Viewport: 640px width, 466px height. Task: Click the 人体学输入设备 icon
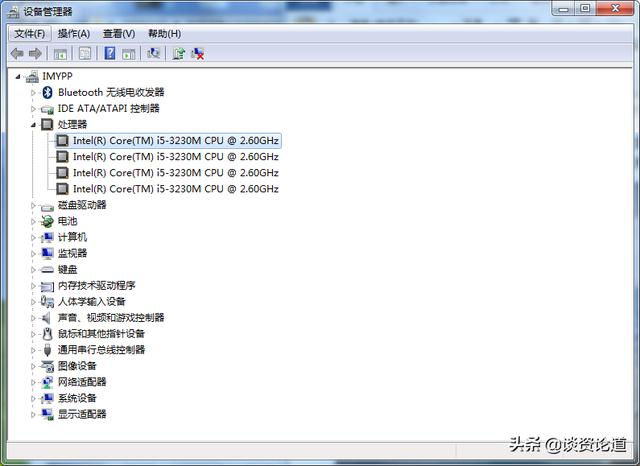[x=47, y=302]
